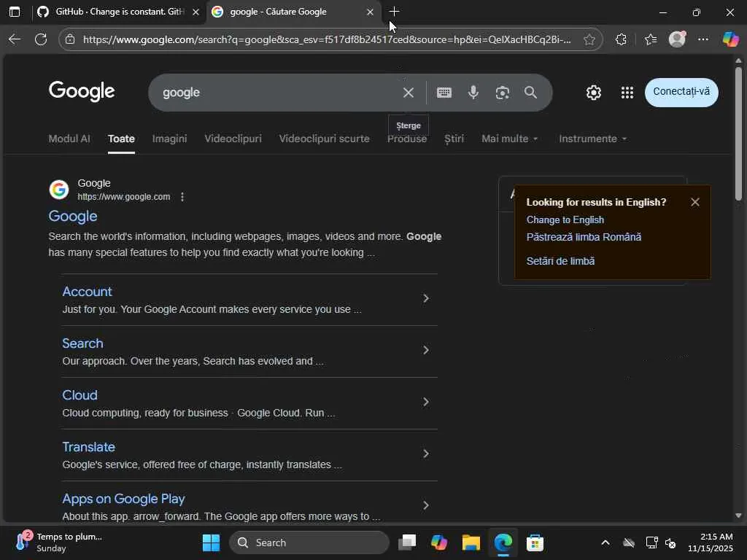The height and width of the screenshot is (560, 747).
Task: Select the Toate results tab
Action: [121, 139]
